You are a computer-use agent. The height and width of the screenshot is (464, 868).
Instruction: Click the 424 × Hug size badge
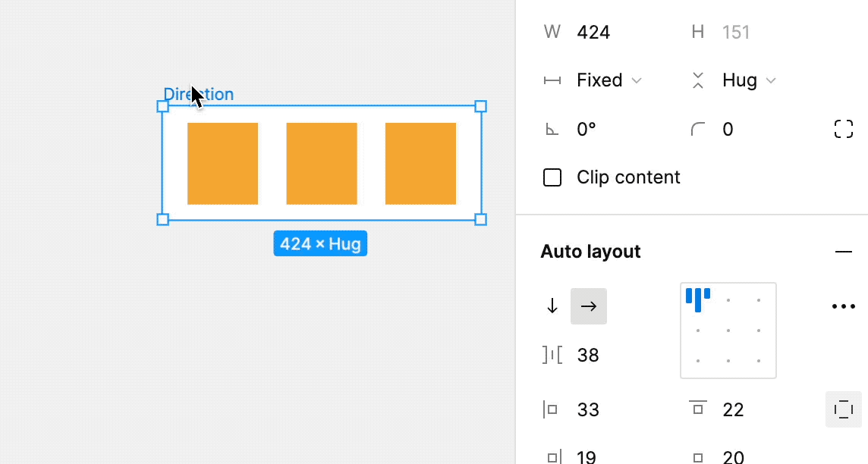click(x=320, y=243)
